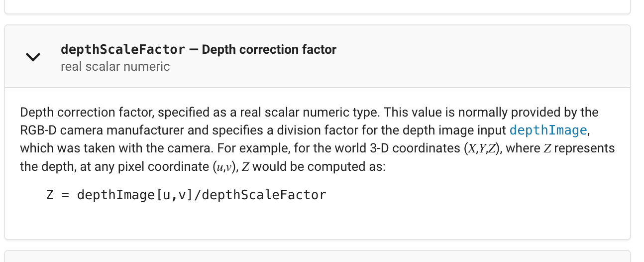Click the italic Z before "would be computed"
Viewport: 644px width, 262px height.
(x=245, y=167)
